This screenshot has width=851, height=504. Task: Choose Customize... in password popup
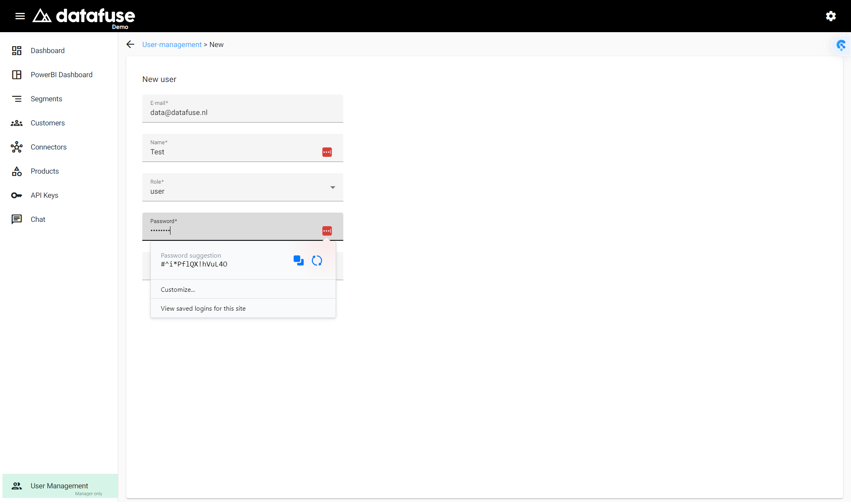click(243, 289)
